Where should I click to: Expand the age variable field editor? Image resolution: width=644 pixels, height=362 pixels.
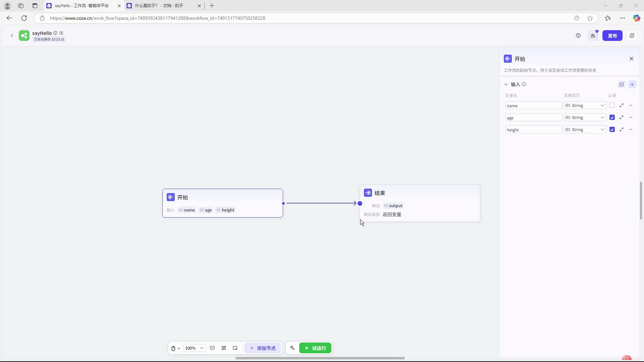coord(622,118)
